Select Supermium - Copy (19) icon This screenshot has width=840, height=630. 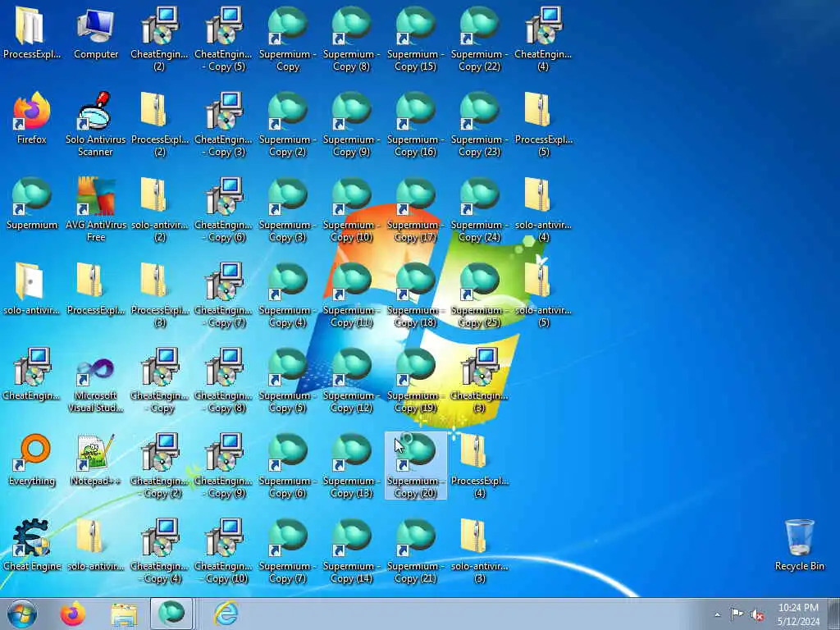coord(416,381)
